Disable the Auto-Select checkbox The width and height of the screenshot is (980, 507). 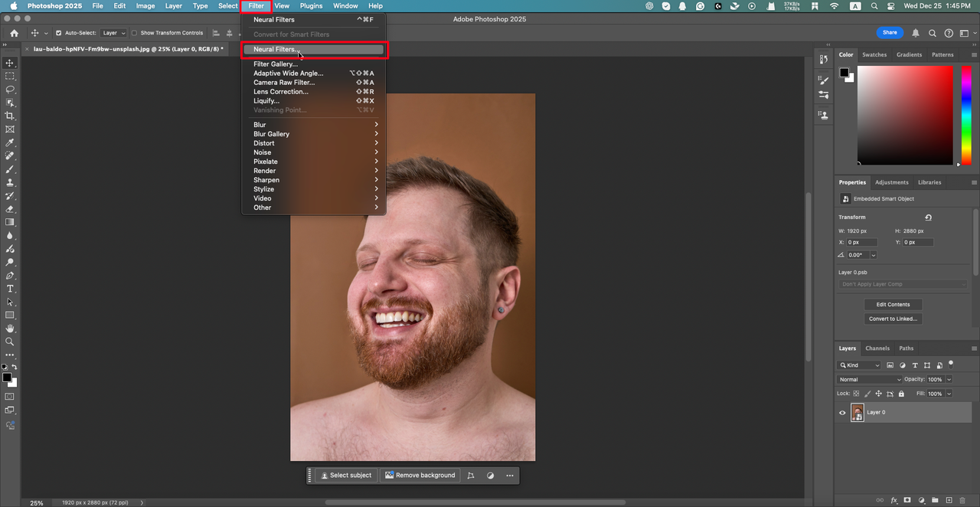59,33
